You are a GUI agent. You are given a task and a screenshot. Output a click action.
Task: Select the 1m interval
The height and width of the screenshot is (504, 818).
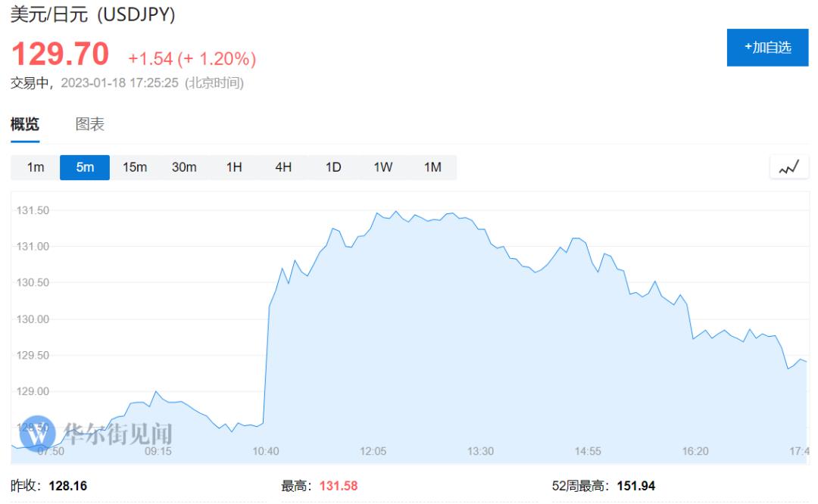(35, 167)
